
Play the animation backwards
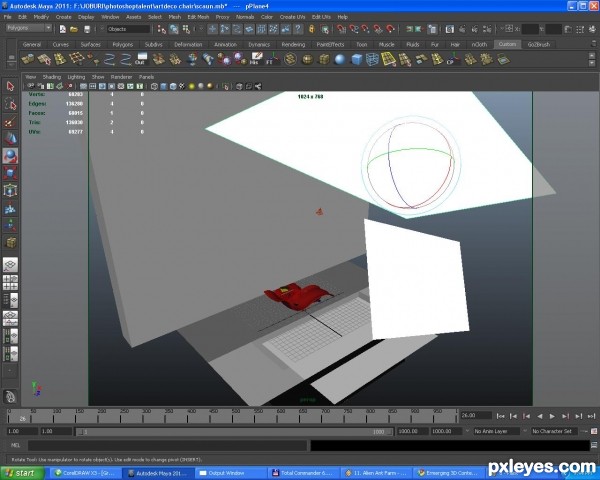[540, 416]
